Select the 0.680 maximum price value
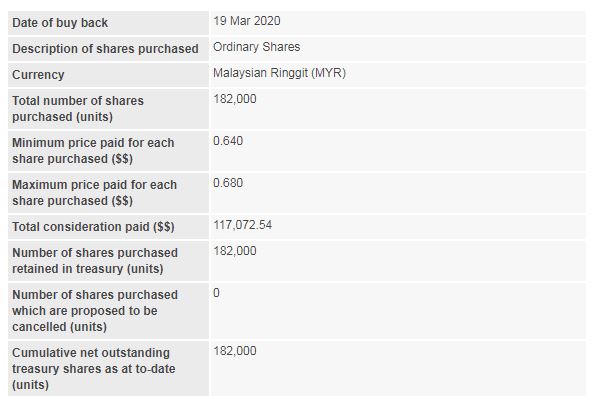Viewport: 595px width, 396px height. (x=228, y=183)
